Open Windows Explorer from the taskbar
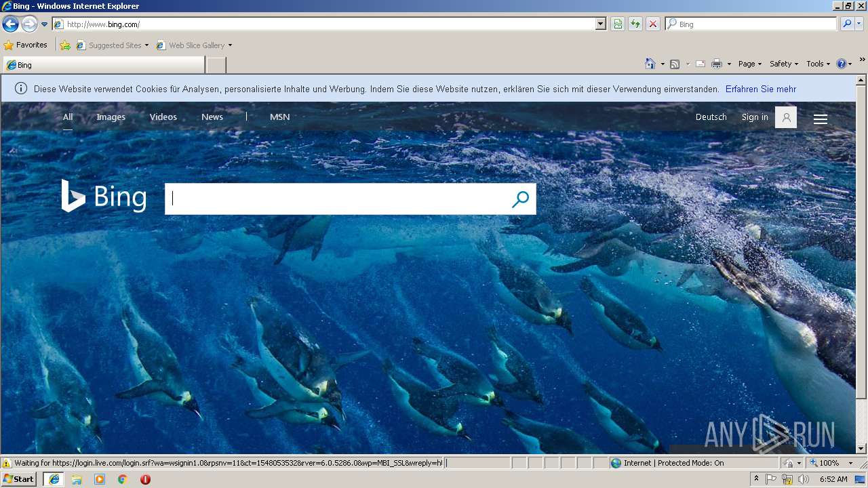Image resolution: width=868 pixels, height=488 pixels. 77,479
